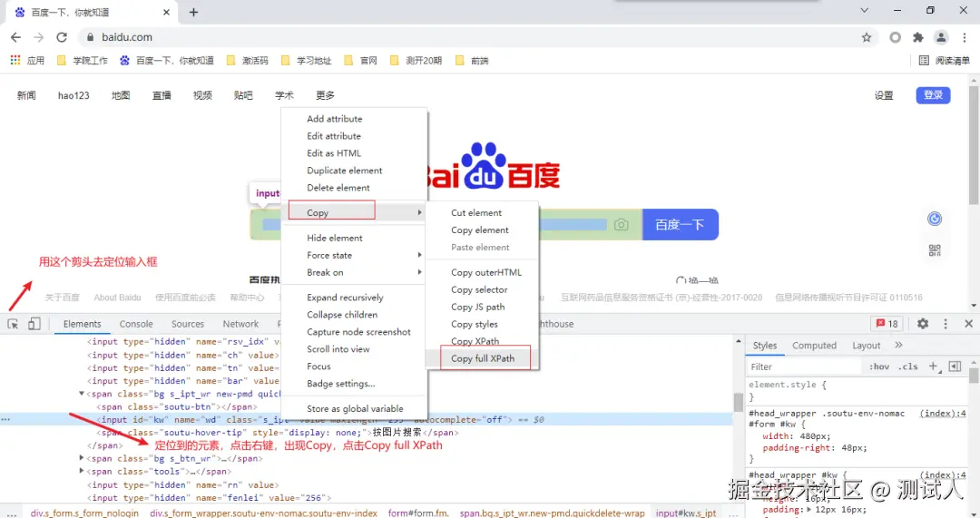Activate the element inspector arrow tool
Image resolution: width=980 pixels, height=518 pixels.
click(x=13, y=324)
